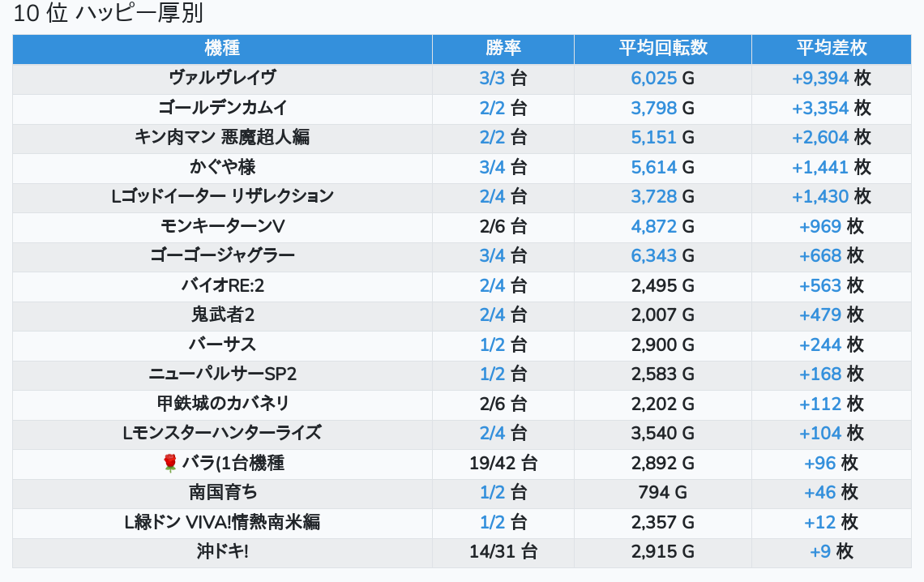Select the ゴーゴージャグラー machine name
This screenshot has height=582, width=924.
click(222, 255)
